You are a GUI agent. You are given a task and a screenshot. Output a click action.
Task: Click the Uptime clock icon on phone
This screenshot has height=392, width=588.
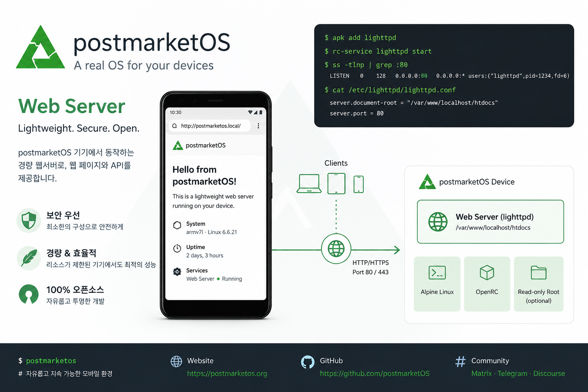(x=177, y=248)
